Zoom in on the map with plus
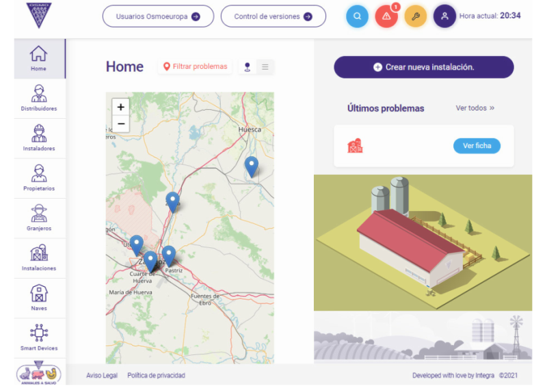Viewport: 547px width, 392px height. (121, 107)
